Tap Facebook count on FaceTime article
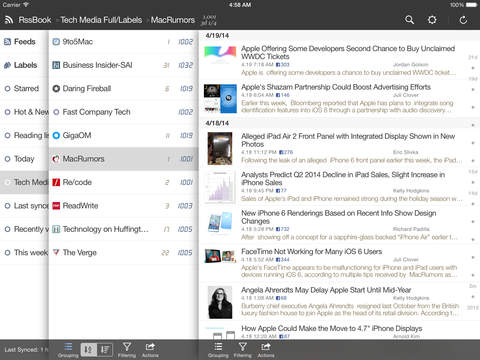This screenshot has height=360, width=480. (283, 259)
